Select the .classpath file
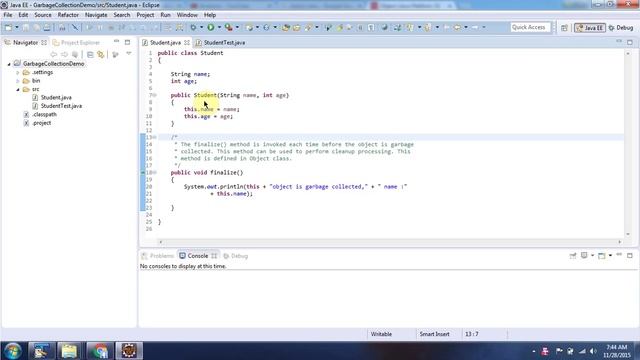Viewport: 640px width, 360px height. pyautogui.click(x=44, y=114)
